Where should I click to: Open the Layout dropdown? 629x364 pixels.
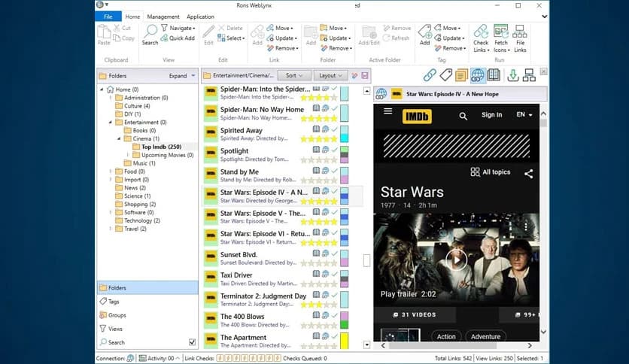click(331, 75)
